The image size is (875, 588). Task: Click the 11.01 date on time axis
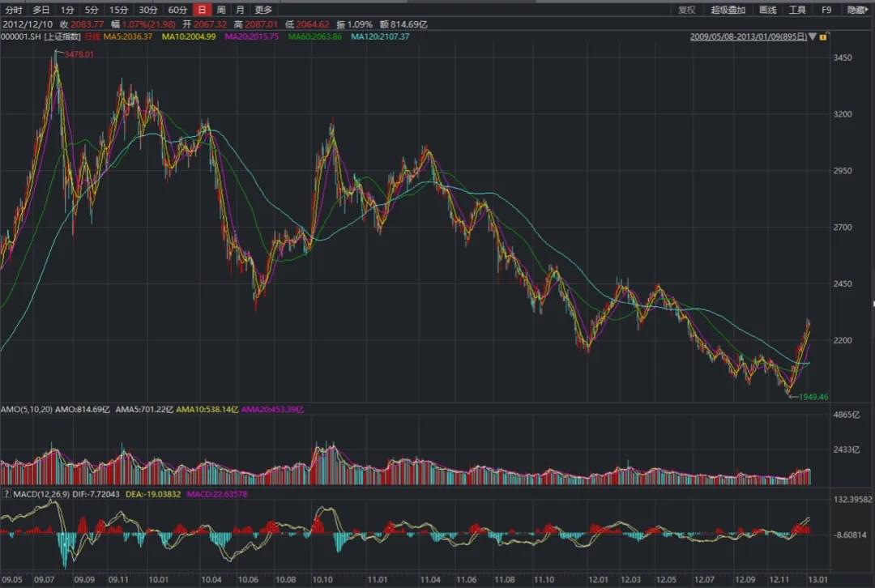point(378,580)
